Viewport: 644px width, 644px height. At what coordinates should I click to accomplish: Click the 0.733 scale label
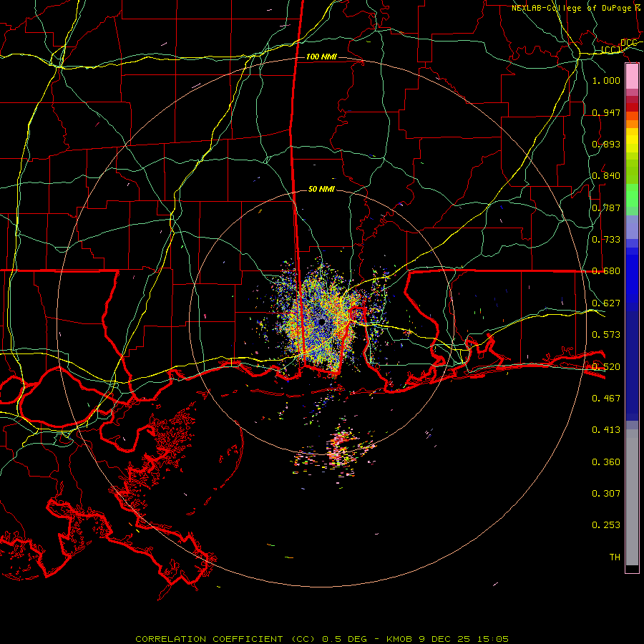(606, 240)
